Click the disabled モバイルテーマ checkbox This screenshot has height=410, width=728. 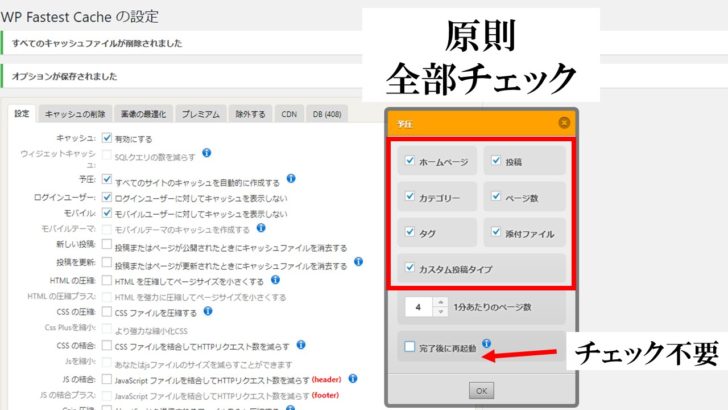tap(107, 229)
